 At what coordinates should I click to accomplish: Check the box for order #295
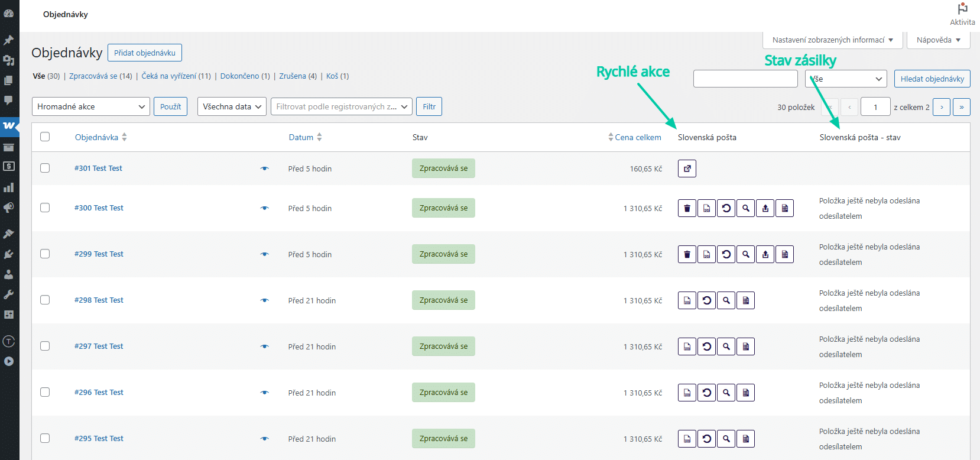pos(45,438)
